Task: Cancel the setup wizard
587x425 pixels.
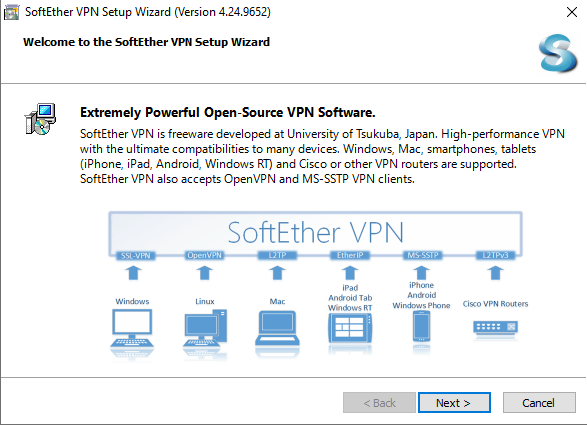Action: (539, 403)
